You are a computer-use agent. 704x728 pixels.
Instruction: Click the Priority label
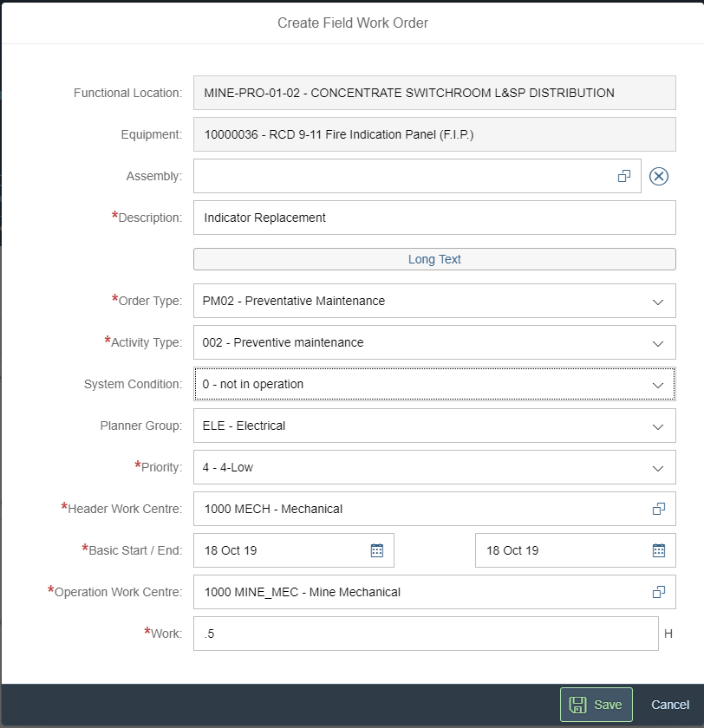coord(159,466)
